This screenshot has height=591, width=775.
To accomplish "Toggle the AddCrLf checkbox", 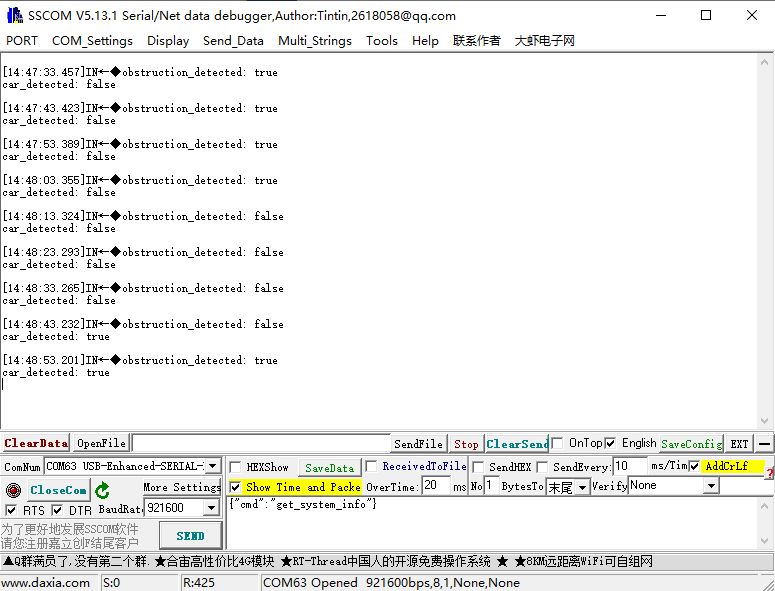I will point(694,466).
